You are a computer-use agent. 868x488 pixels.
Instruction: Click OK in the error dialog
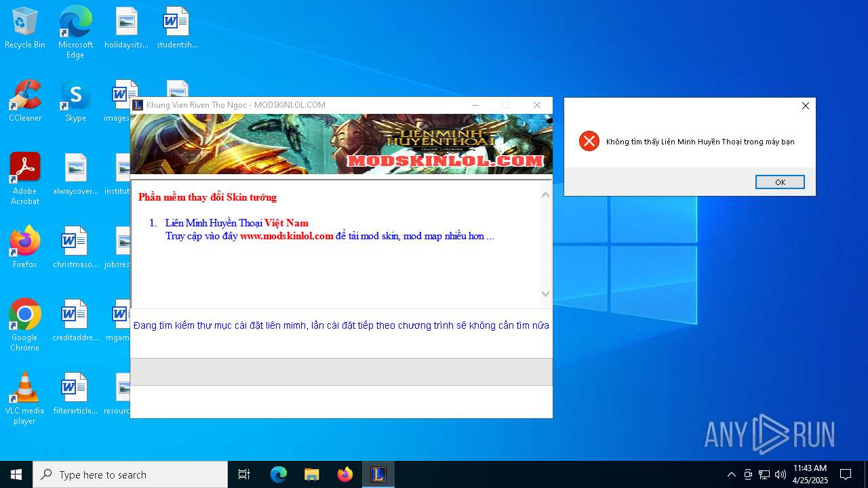(780, 182)
